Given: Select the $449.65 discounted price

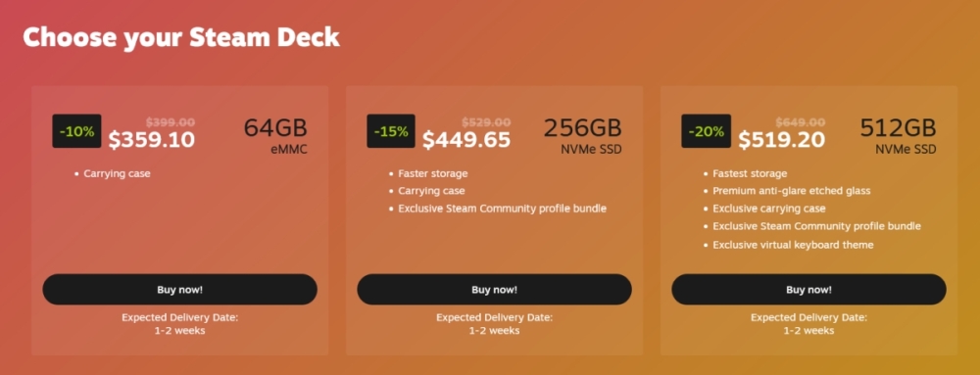Looking at the screenshot, I should click(x=466, y=140).
